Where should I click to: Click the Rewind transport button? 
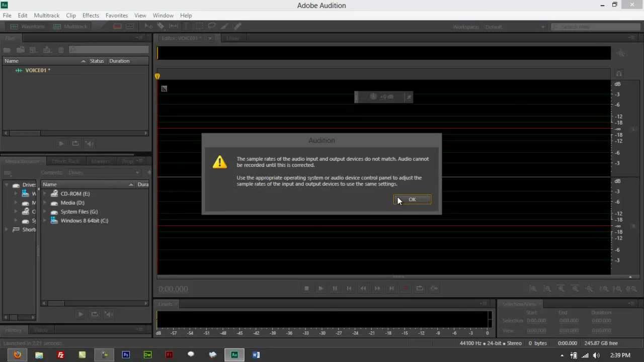click(x=363, y=288)
